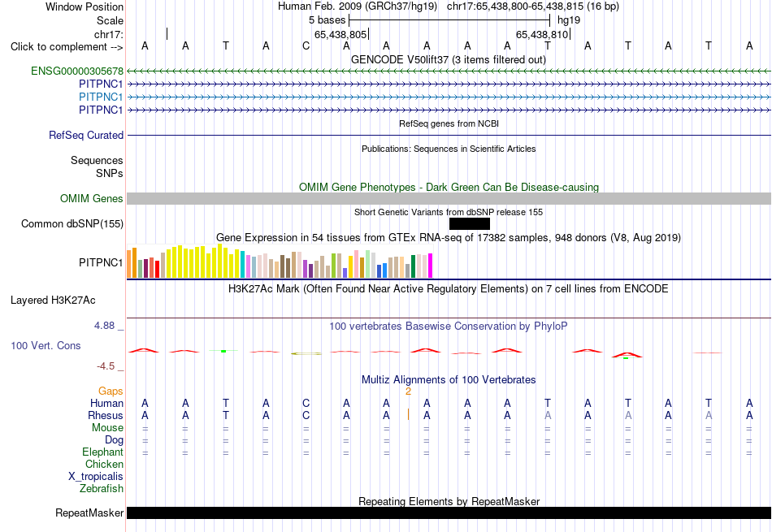The width and height of the screenshot is (772, 532).
Task: Click the black dbSNP variant block
Action: (x=470, y=224)
